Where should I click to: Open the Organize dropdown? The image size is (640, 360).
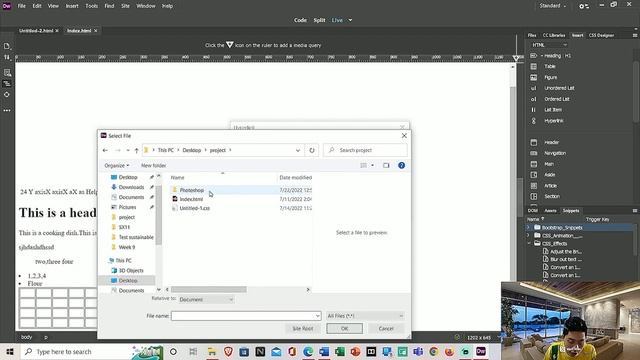pos(117,165)
